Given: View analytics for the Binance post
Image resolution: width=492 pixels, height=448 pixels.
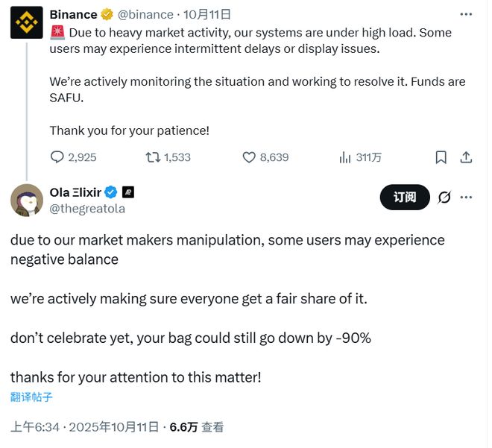Looking at the screenshot, I should pyautogui.click(x=345, y=157).
